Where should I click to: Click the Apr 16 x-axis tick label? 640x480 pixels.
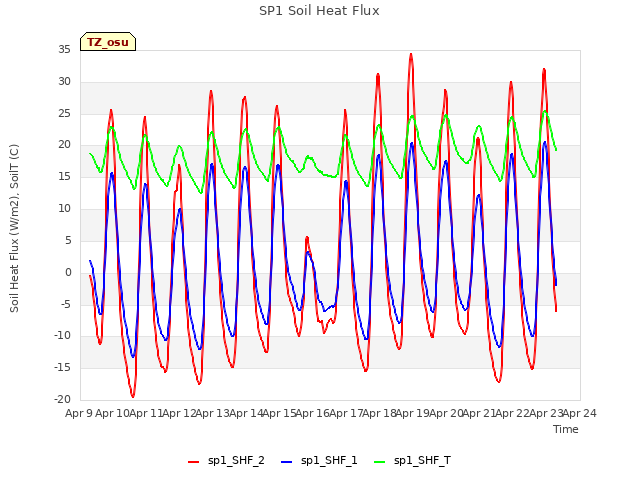coord(313,413)
